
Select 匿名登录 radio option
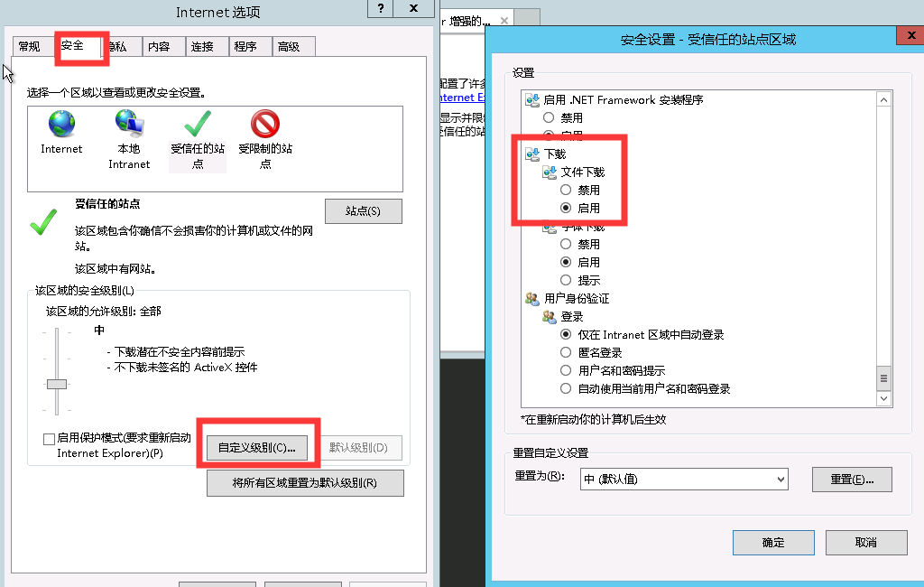566,353
